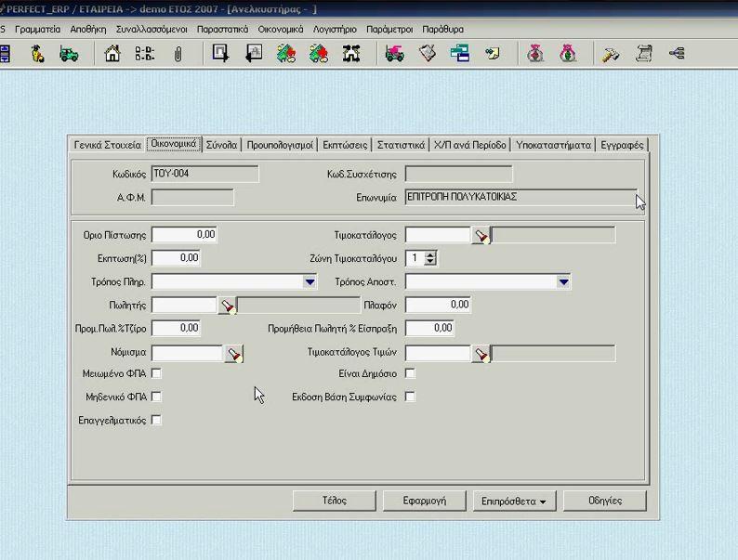Image resolution: width=738 pixels, height=560 pixels.
Task: Go to the Προυπολογισμοί tab
Action: [x=280, y=145]
